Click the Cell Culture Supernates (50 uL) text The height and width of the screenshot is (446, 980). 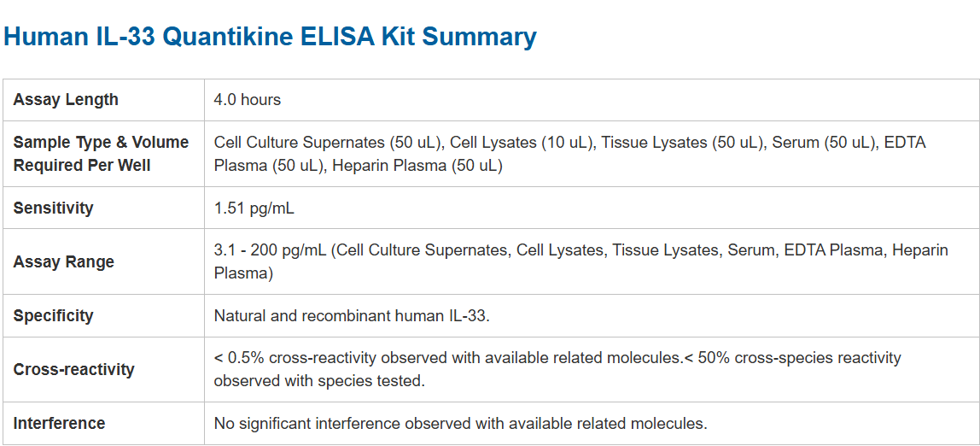(328, 143)
